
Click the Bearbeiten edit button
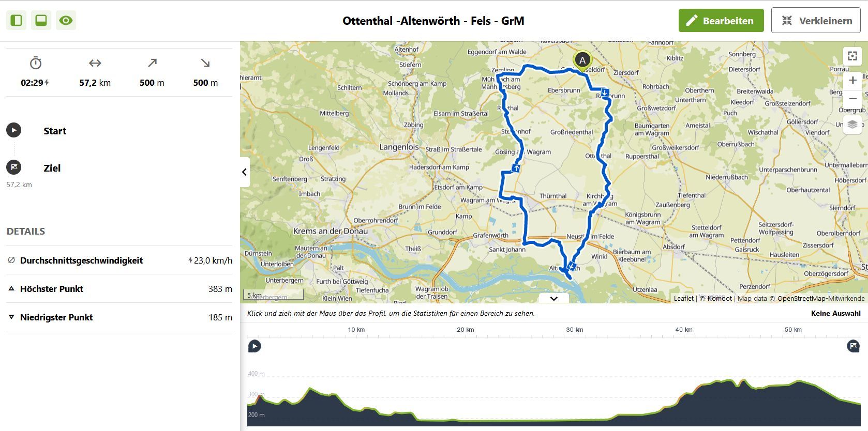click(x=721, y=21)
